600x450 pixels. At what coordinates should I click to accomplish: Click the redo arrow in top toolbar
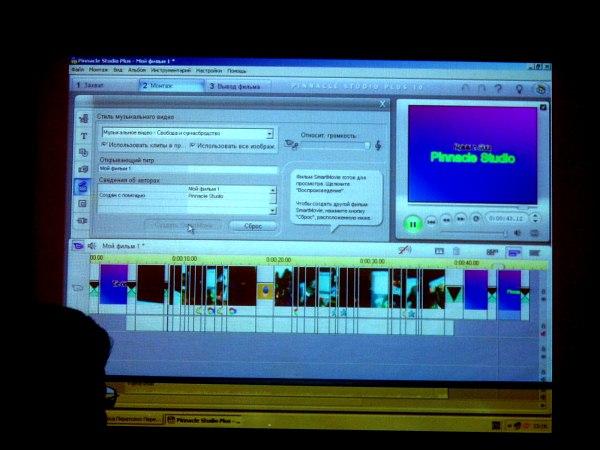[482, 89]
